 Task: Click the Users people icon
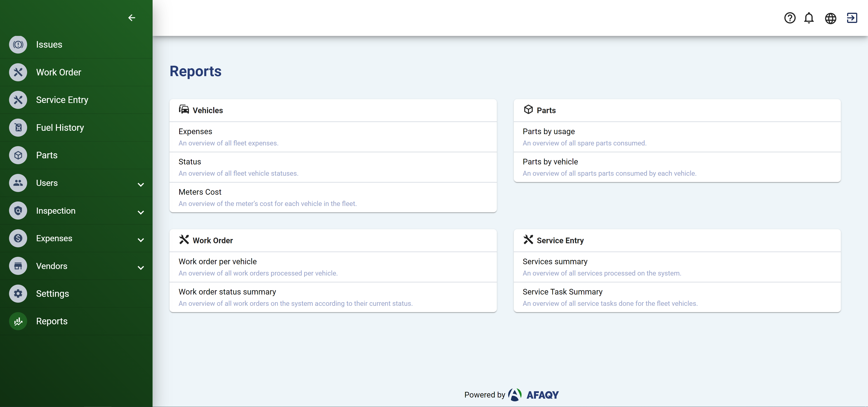(x=18, y=183)
